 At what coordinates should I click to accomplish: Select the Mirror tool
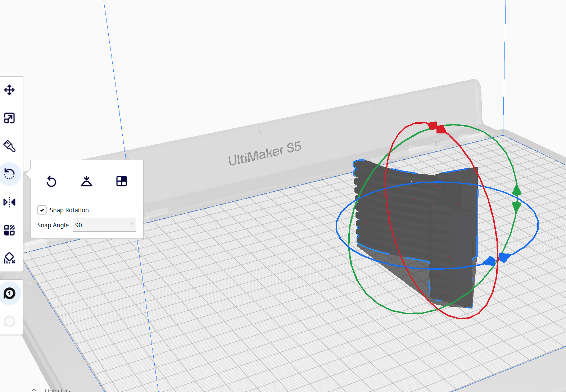point(9,202)
